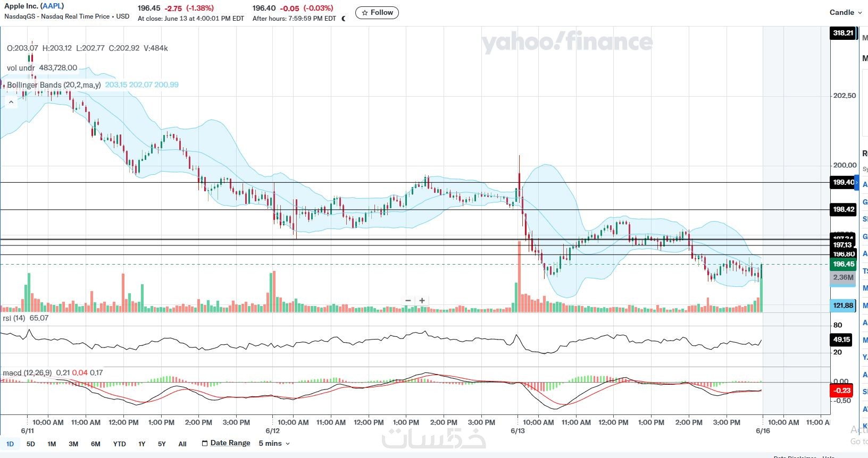This screenshot has height=458, width=868.
Task: Click the 318.21 price label at top
Action: 843,33
